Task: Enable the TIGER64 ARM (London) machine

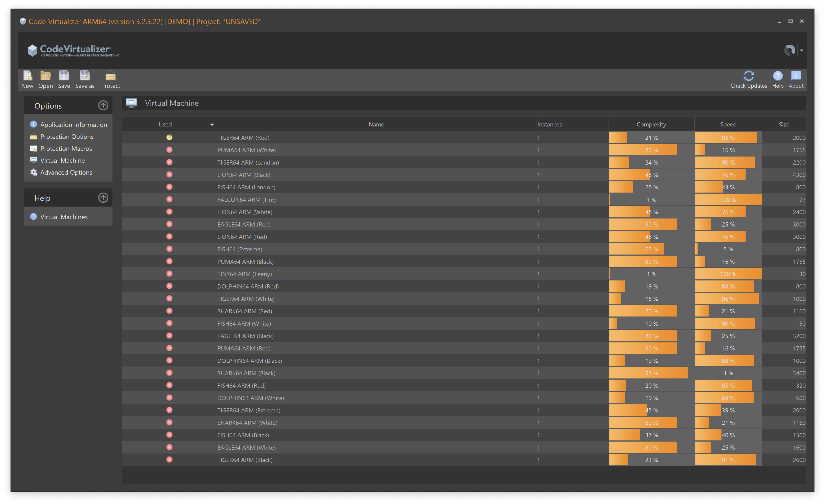Action: 169,162
